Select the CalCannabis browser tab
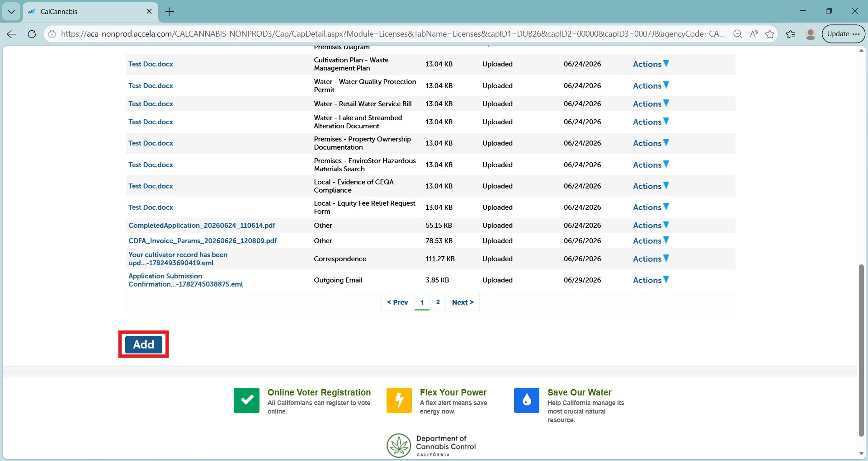The width and height of the screenshot is (868, 461). point(90,12)
